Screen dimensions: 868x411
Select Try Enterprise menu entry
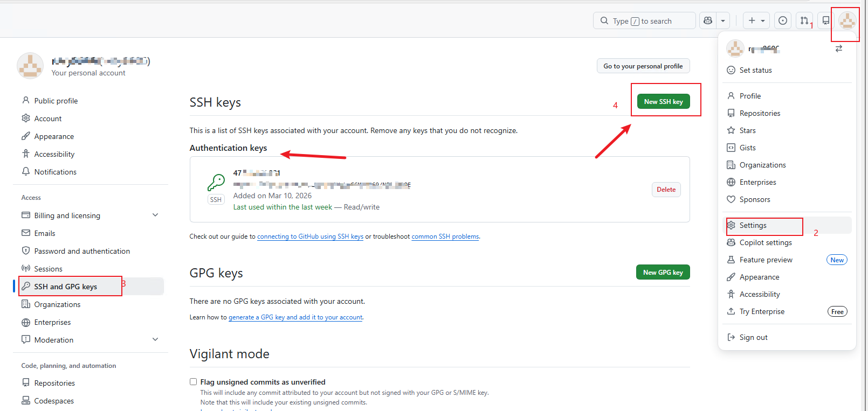click(x=787, y=311)
